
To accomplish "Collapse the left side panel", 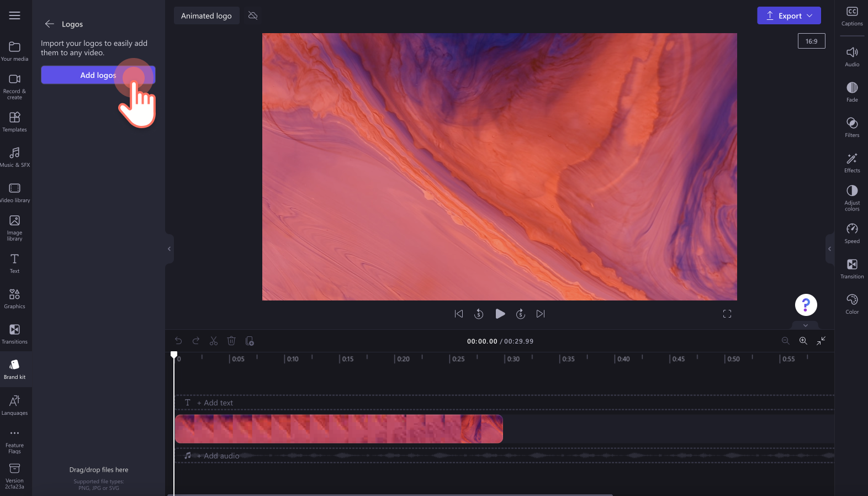I will point(169,249).
